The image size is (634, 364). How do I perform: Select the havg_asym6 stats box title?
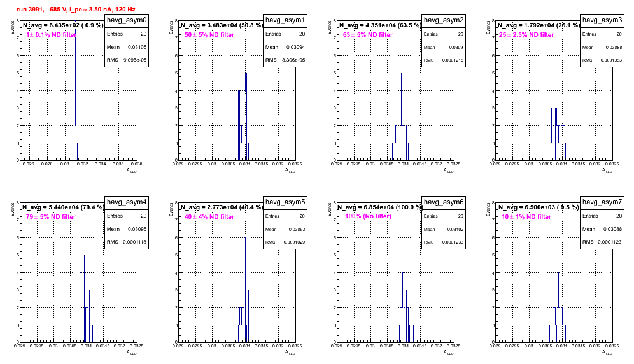[x=444, y=202]
